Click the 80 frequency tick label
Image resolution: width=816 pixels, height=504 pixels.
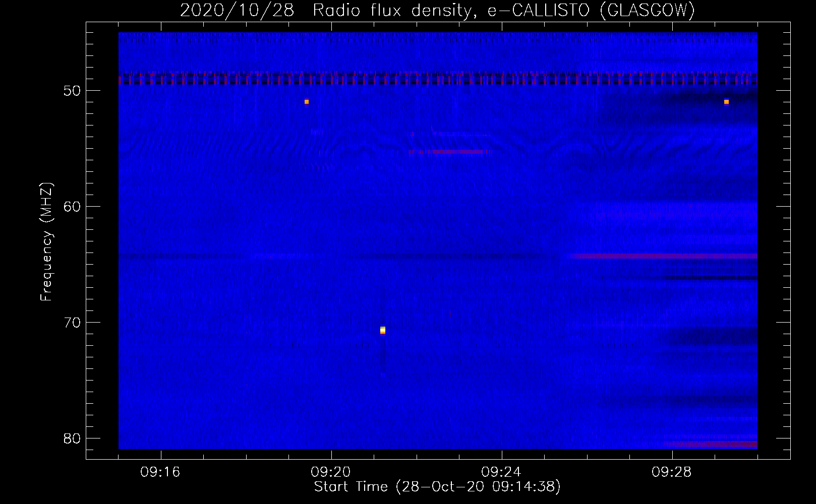[72, 438]
